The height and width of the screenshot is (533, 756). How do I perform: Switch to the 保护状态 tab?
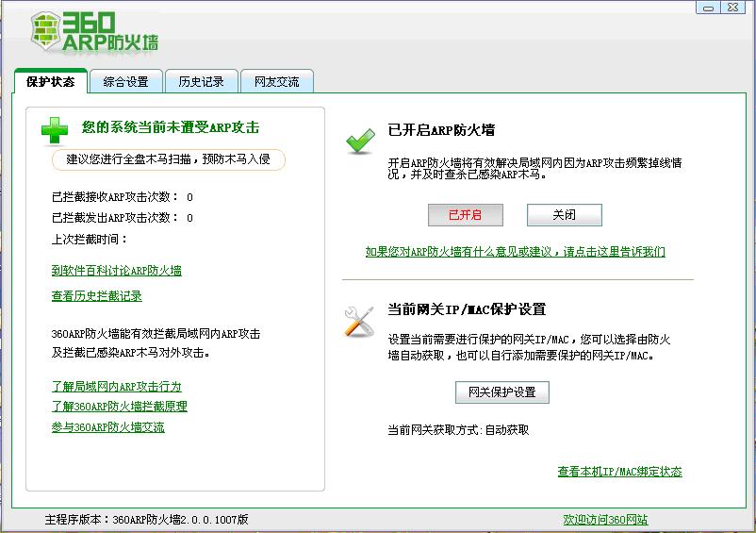51,81
